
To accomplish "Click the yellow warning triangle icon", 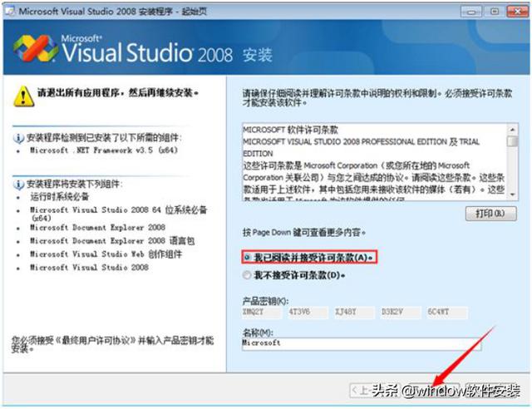I will click(23, 96).
